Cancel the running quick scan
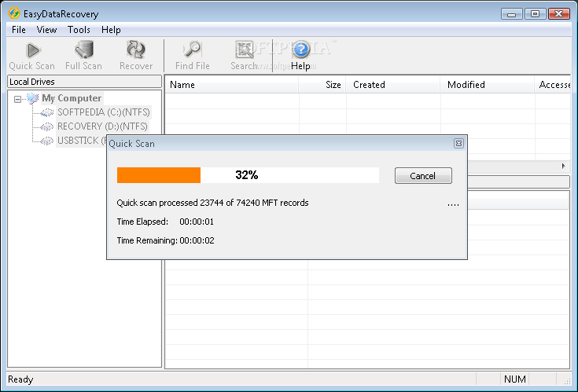The image size is (578, 392). click(423, 175)
